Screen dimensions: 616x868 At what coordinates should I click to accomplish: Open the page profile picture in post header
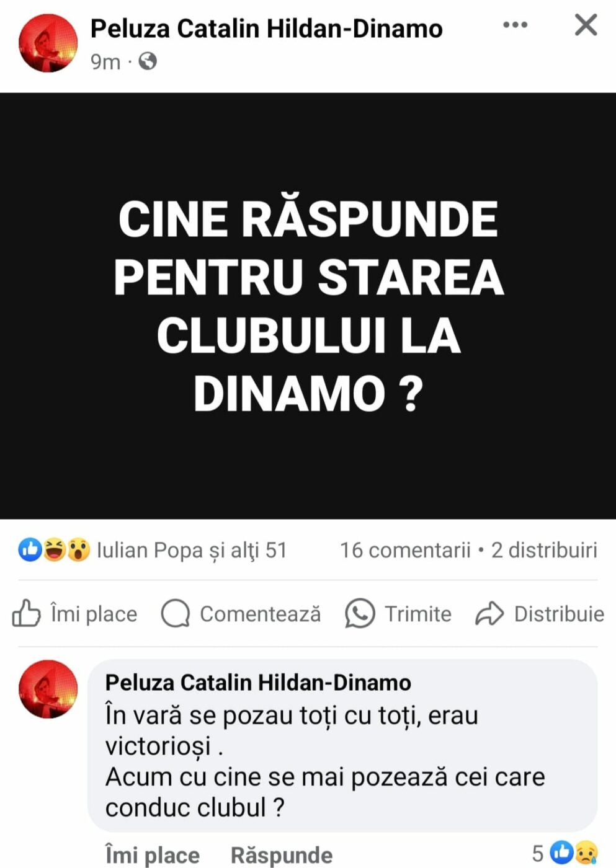click(x=48, y=43)
